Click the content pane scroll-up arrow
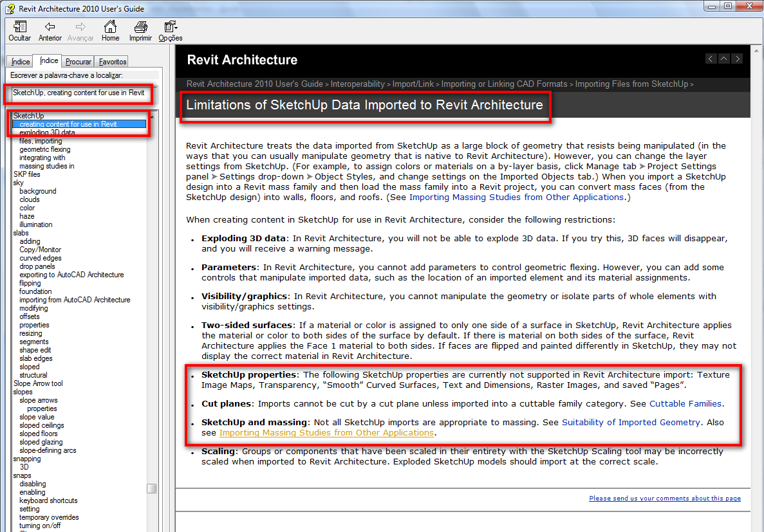The image size is (764, 532). coord(757,50)
